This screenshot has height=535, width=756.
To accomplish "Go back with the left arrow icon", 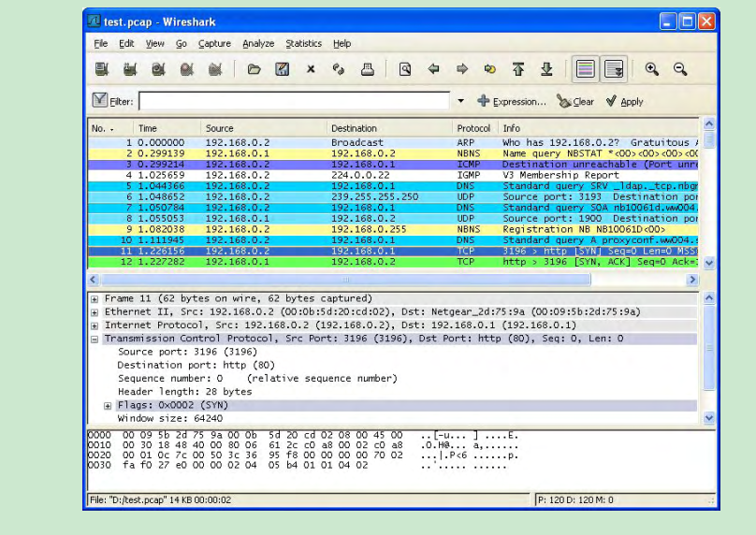I will point(433,69).
